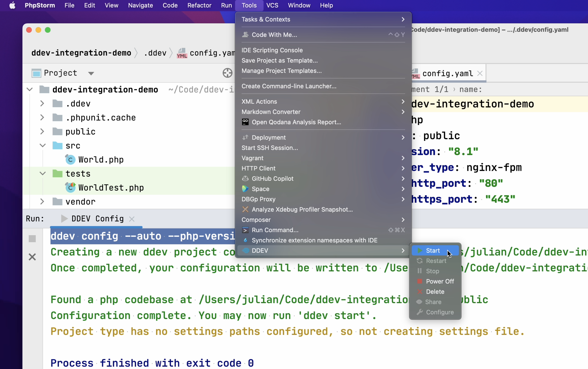Click the Synchronize extension namespaces icon
Viewport: 588px width, 369px height.
[x=245, y=240]
